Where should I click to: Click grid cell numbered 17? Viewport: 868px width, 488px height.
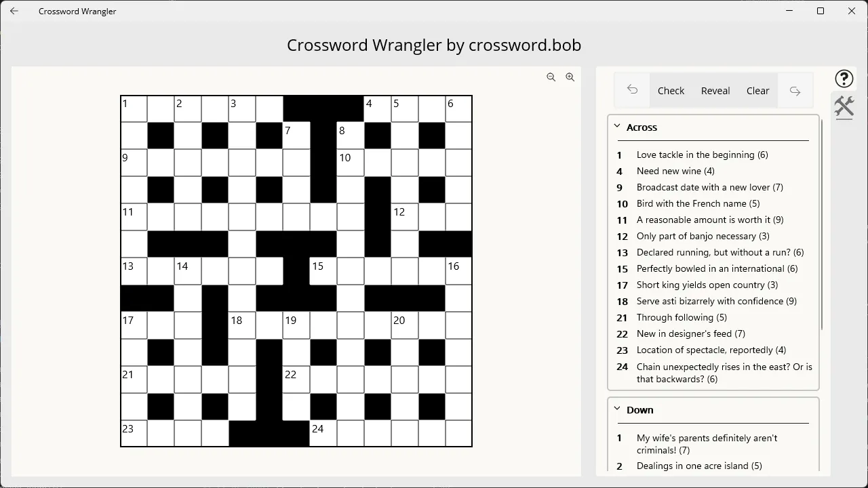coord(134,326)
